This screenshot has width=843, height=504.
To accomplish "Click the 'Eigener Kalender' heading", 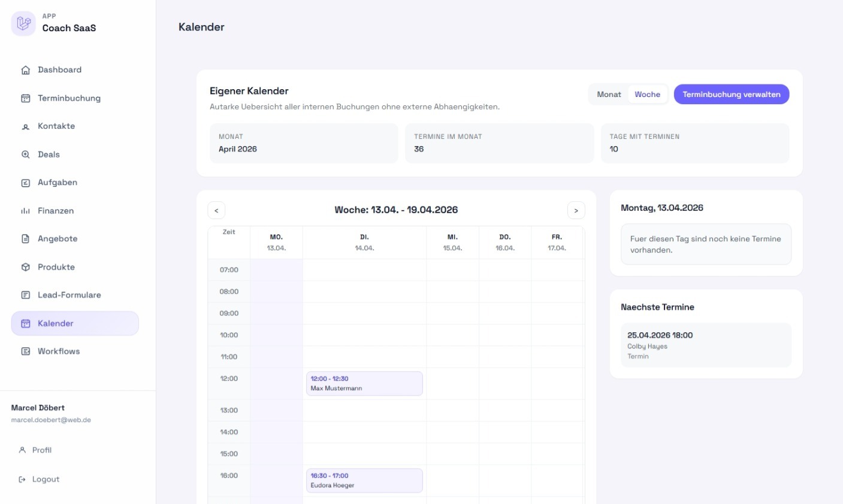I will tap(249, 91).
